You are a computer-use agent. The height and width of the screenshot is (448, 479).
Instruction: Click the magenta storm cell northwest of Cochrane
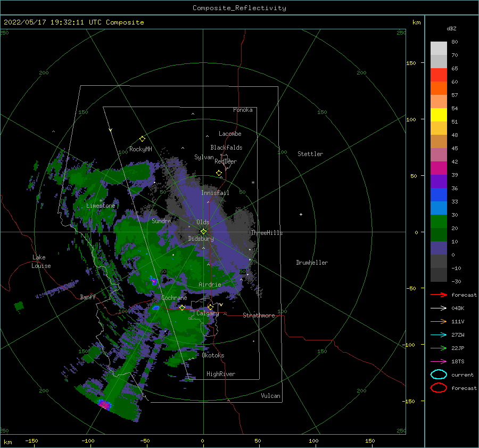[154, 281]
